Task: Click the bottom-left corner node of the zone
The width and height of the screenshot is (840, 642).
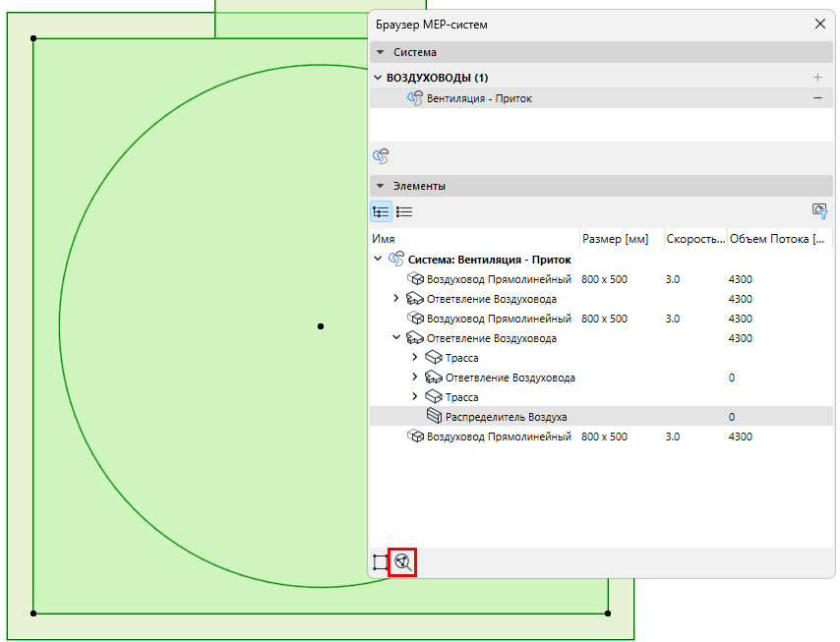Action: (x=33, y=613)
